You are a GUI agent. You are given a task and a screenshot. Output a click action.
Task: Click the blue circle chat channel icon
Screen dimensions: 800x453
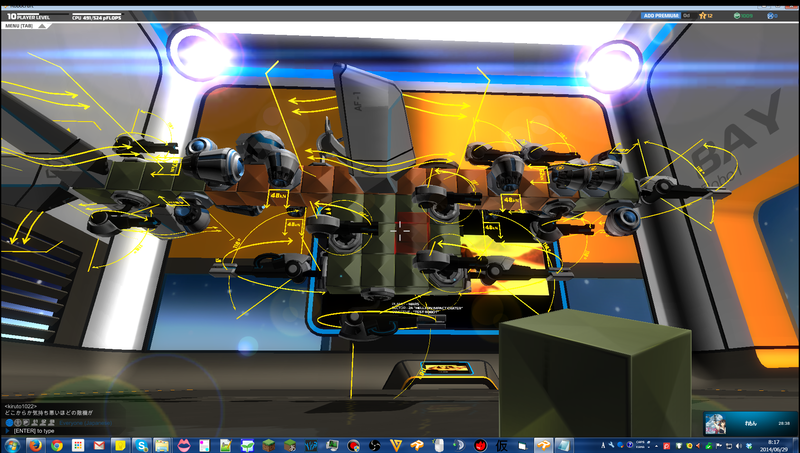(x=9, y=423)
